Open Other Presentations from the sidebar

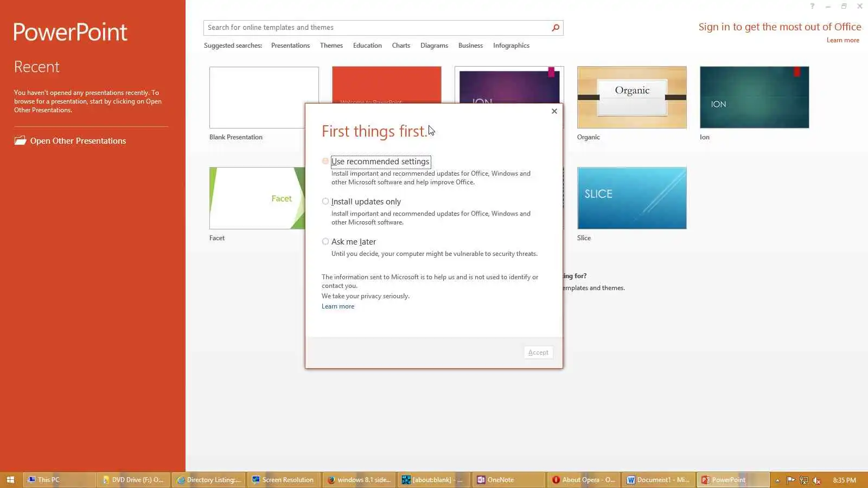tap(70, 141)
